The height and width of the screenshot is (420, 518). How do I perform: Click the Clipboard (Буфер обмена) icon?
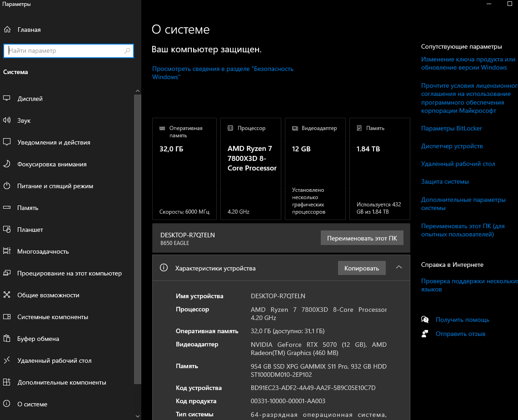pos(7,339)
